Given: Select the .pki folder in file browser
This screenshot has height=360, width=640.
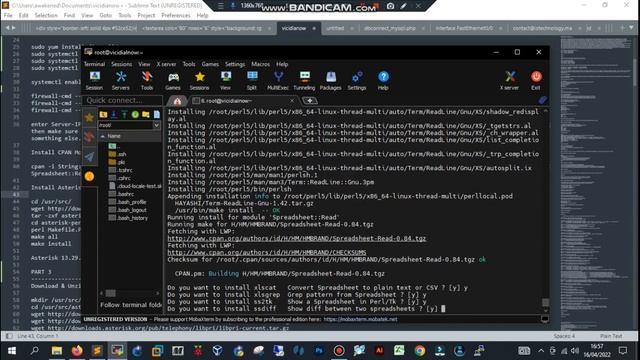Looking at the screenshot, I should point(117,162).
